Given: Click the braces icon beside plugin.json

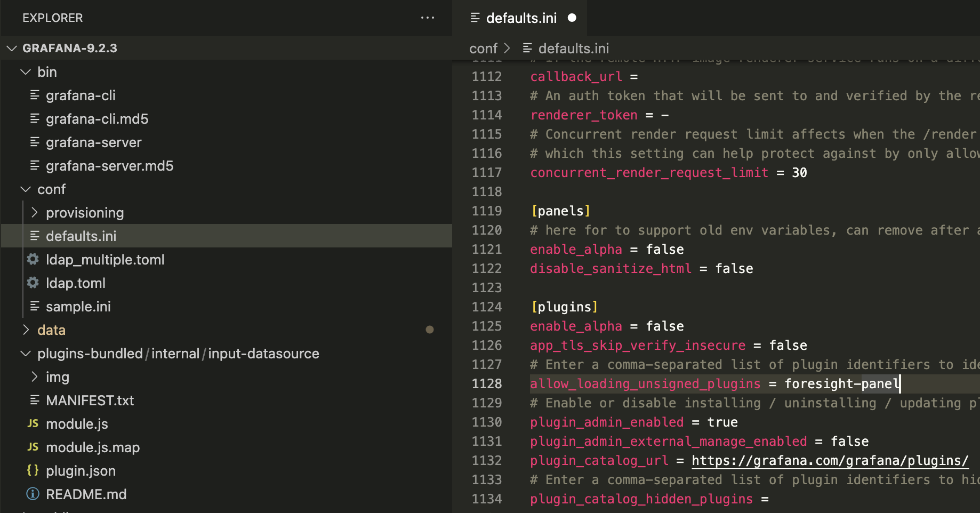Looking at the screenshot, I should (33, 470).
